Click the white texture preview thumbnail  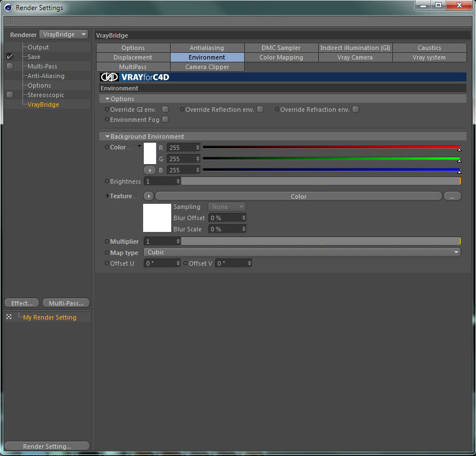[157, 217]
